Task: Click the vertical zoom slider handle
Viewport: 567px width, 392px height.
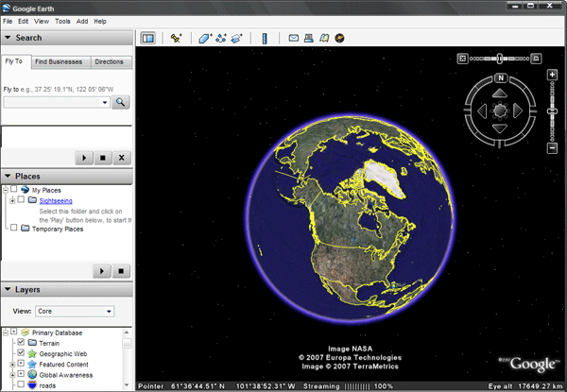Action: (552, 111)
